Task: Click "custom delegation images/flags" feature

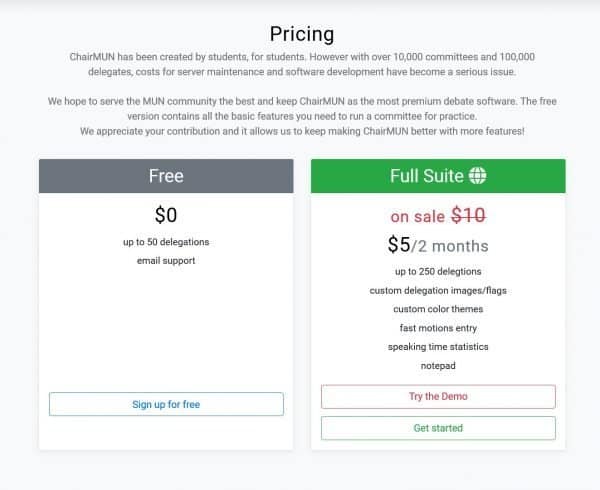Action: point(438,290)
